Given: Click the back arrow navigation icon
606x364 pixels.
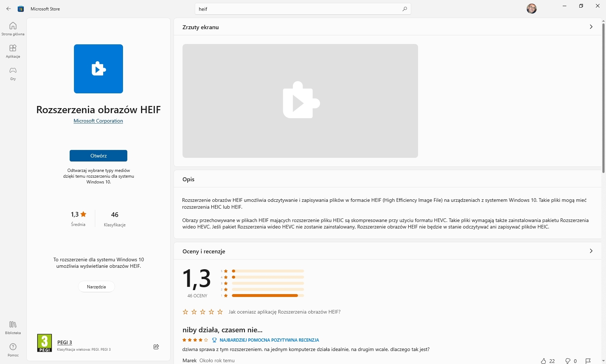Looking at the screenshot, I should click(9, 9).
